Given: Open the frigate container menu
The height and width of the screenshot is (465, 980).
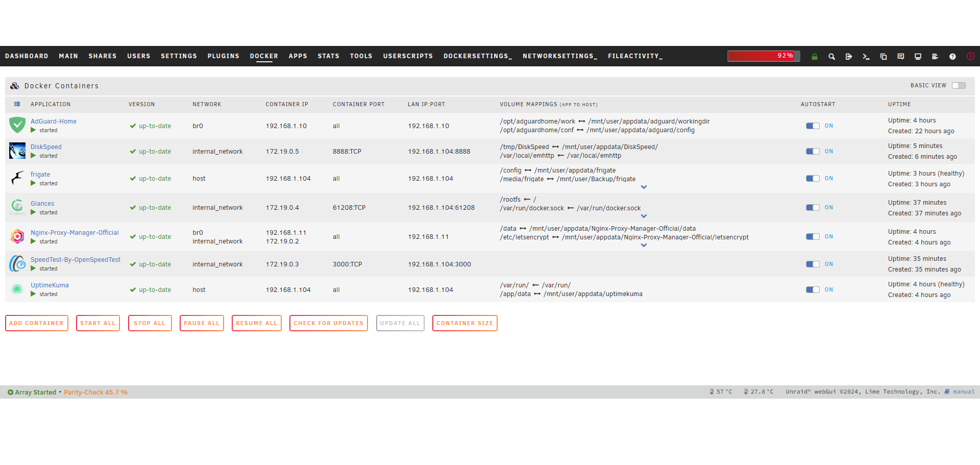Looking at the screenshot, I should (x=40, y=175).
